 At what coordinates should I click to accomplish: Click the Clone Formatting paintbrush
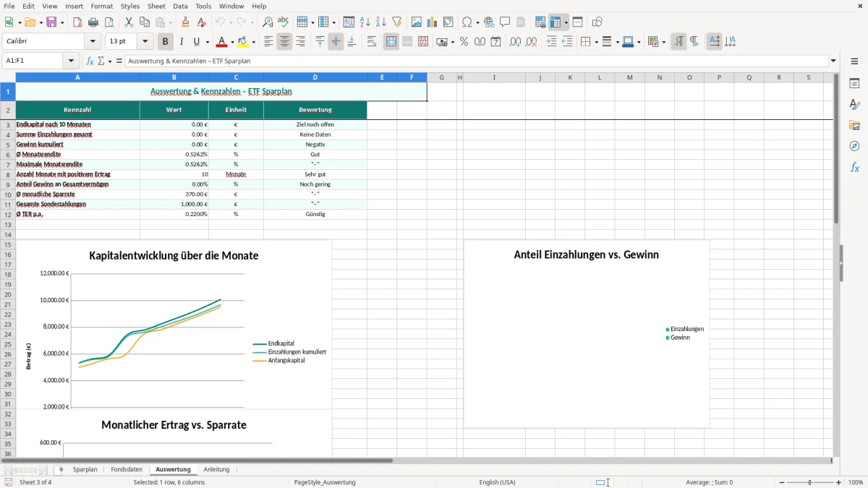pos(186,22)
